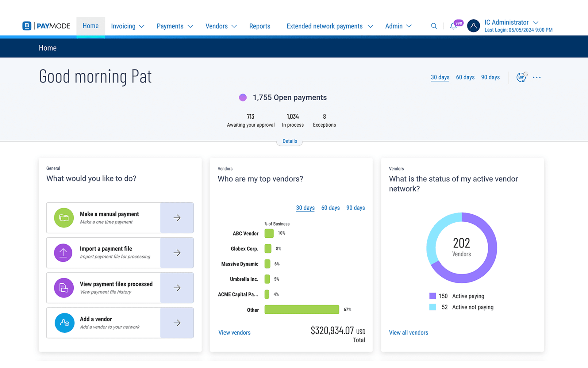Click the Active not paying legend swatch
The width and height of the screenshot is (588, 368).
[x=432, y=307]
